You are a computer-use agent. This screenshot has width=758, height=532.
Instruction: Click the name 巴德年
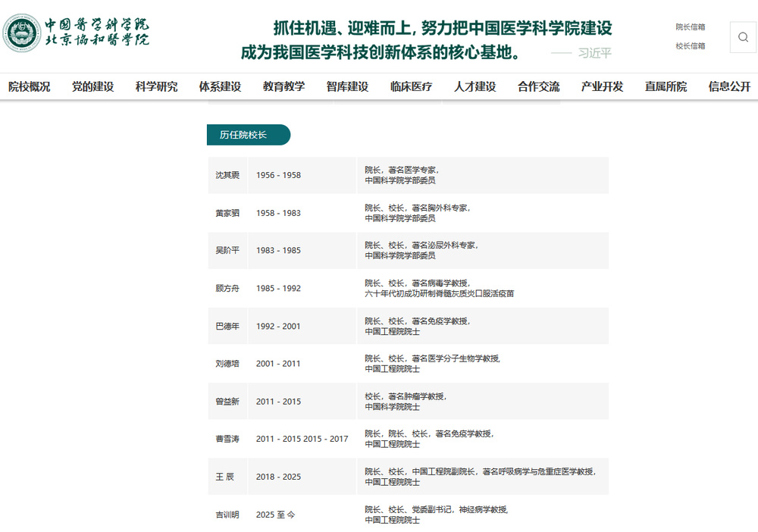pos(227,326)
